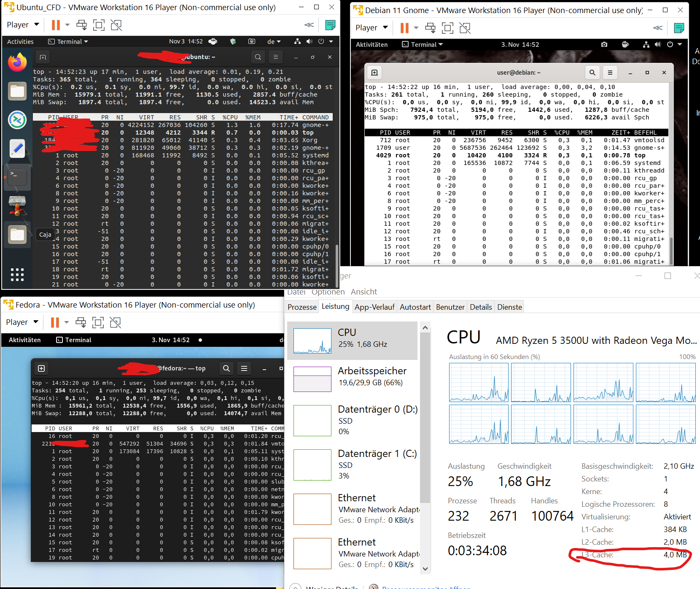Open the Ansicht menu in Task Manager
Viewport: 700px width, 589px height.
coord(364,292)
